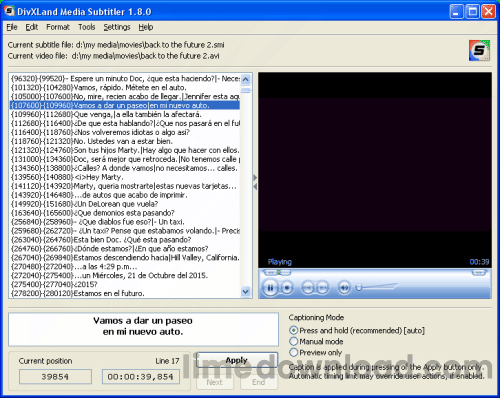Select line 'Son tus hijos Marty.'

[x=125, y=150]
